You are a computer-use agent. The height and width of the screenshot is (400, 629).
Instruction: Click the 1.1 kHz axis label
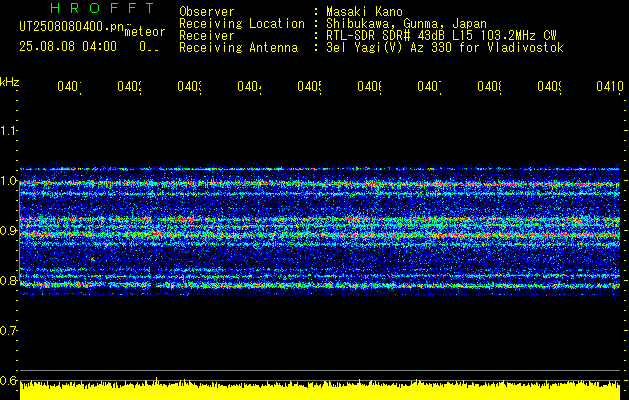[x=8, y=130]
